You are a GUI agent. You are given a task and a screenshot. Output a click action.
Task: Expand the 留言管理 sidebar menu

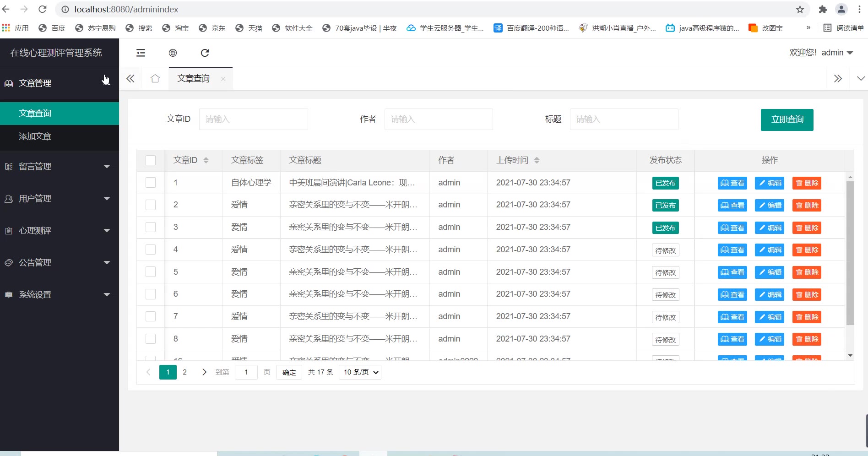pyautogui.click(x=60, y=167)
